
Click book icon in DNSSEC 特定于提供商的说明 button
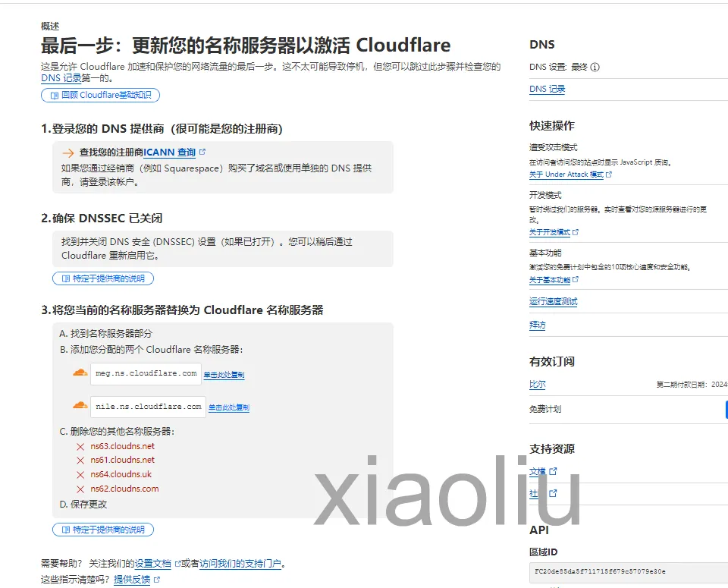[x=66, y=278]
